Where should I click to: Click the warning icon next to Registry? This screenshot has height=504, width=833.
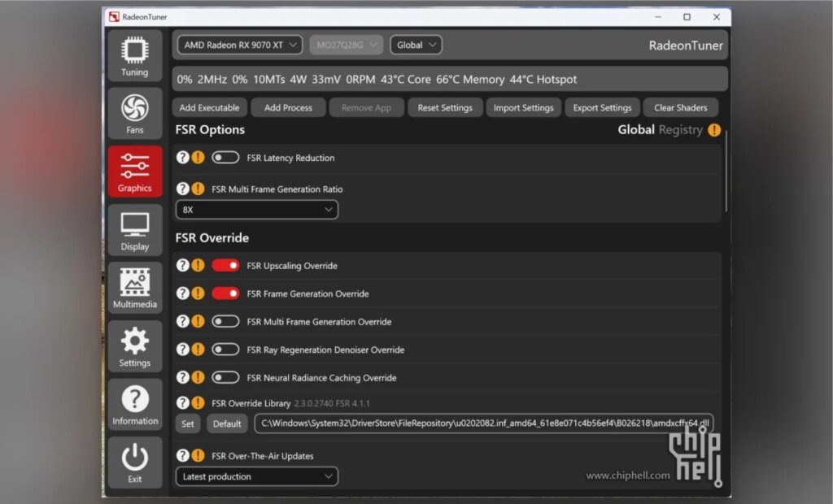(714, 130)
